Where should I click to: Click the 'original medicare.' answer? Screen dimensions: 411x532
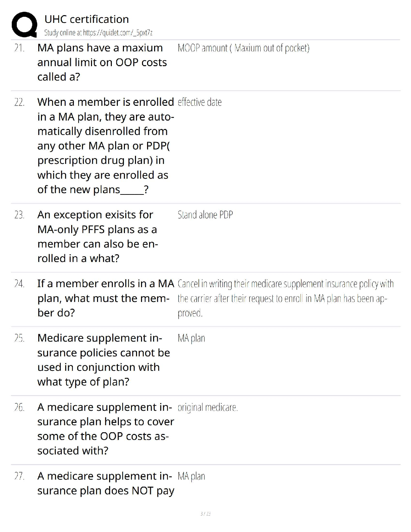(x=208, y=407)
